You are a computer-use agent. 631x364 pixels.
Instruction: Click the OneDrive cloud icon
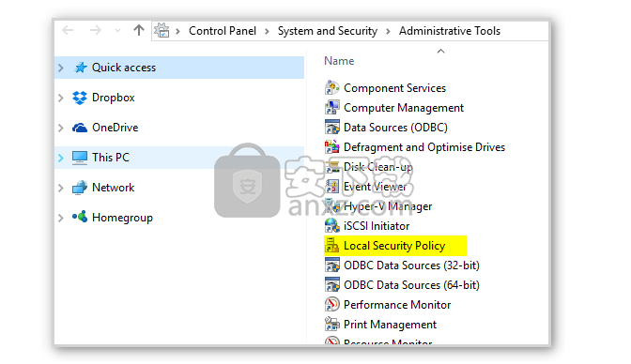click(x=80, y=128)
